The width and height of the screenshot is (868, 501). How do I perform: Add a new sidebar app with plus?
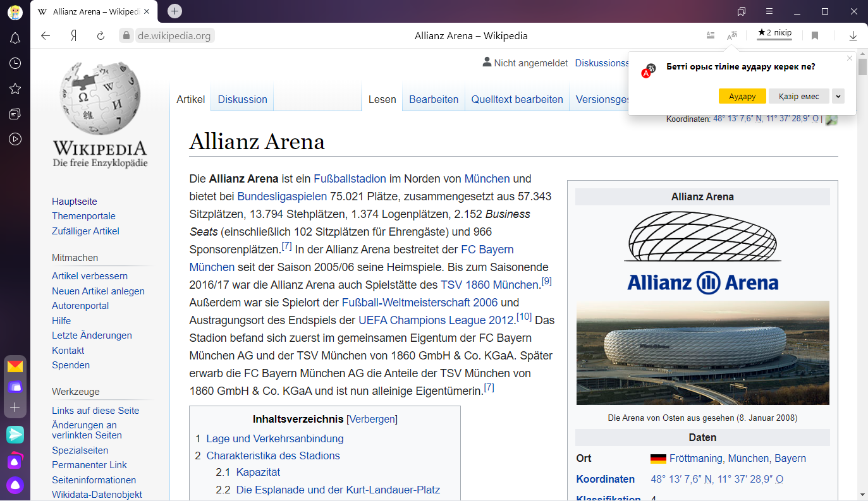tap(15, 407)
